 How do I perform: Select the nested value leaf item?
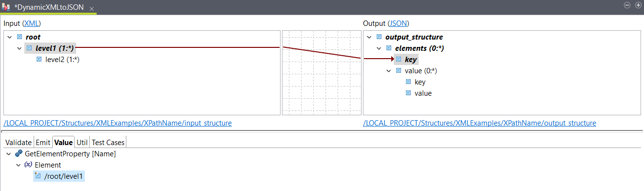pos(423,93)
